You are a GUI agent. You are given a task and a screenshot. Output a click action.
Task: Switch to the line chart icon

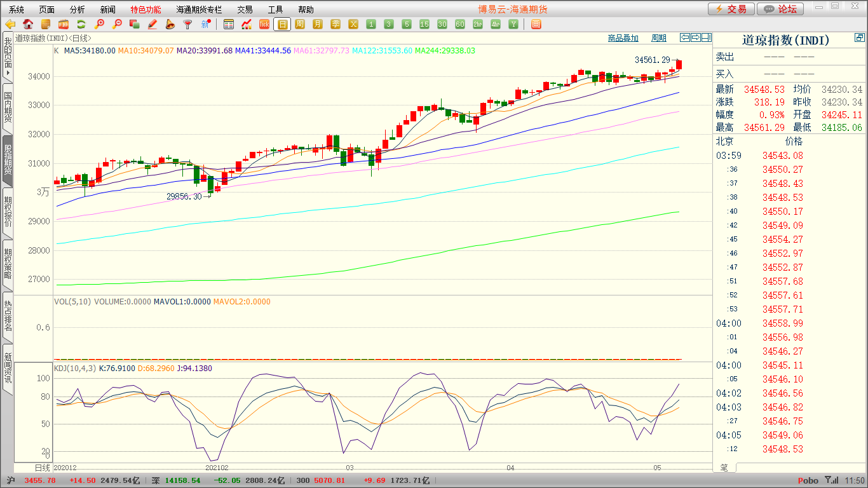point(247,24)
